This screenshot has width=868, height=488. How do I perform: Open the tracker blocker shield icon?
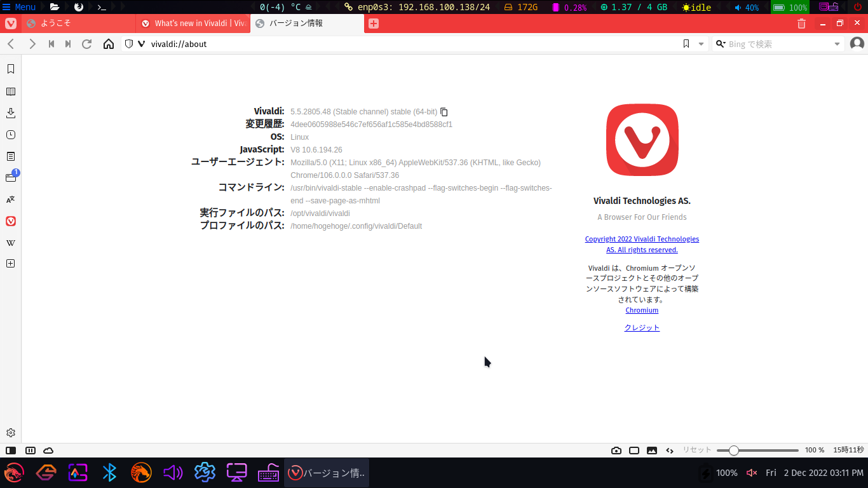pyautogui.click(x=128, y=44)
